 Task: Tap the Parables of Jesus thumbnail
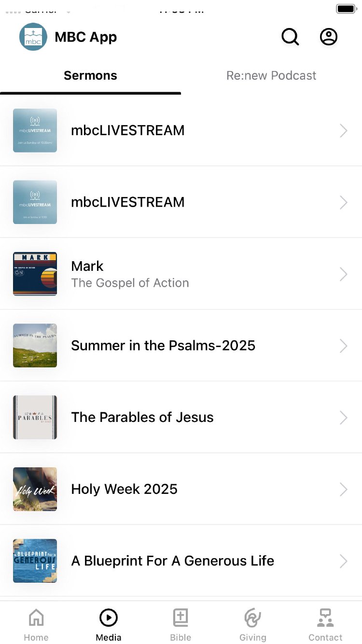[35, 418]
